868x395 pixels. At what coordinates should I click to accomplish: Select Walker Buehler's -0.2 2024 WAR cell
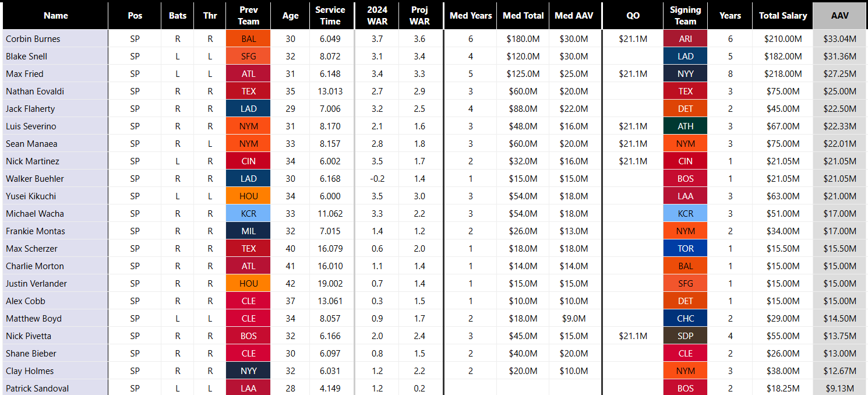(377, 179)
